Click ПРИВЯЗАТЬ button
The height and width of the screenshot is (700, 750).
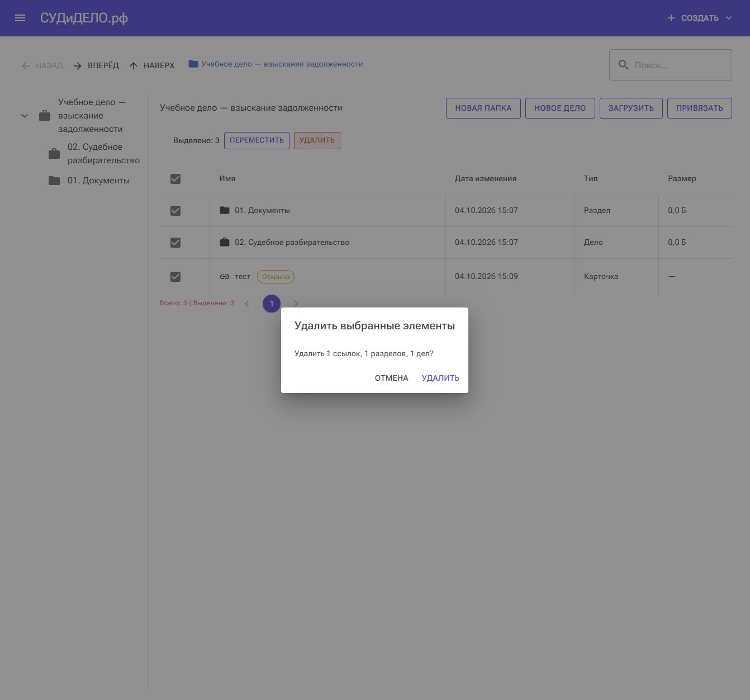[x=700, y=108]
